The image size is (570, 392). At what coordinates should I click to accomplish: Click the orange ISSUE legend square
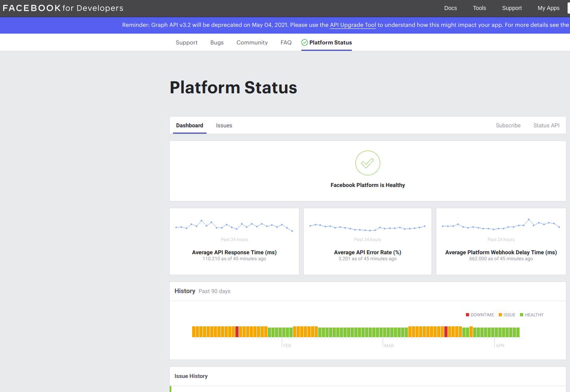[500, 315]
